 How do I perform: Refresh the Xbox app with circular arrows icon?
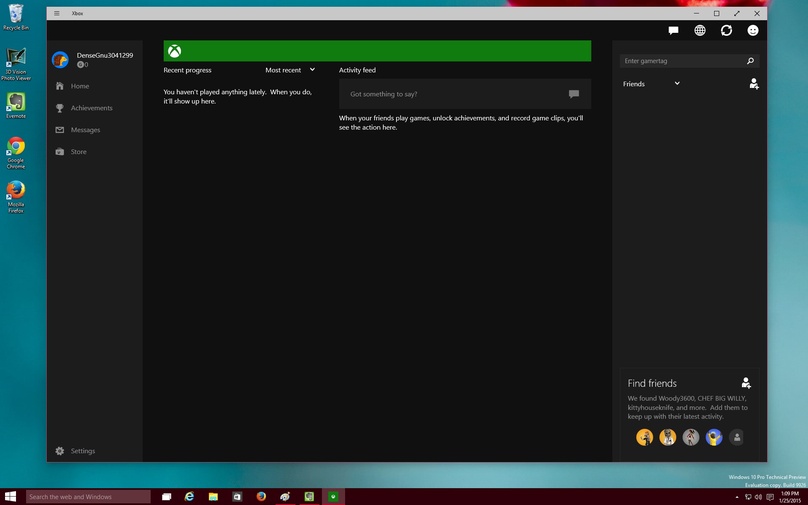tap(726, 30)
